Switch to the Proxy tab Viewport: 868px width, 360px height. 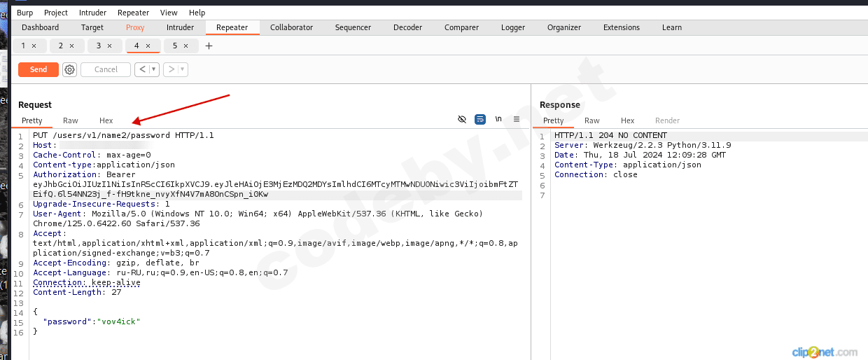pos(135,27)
